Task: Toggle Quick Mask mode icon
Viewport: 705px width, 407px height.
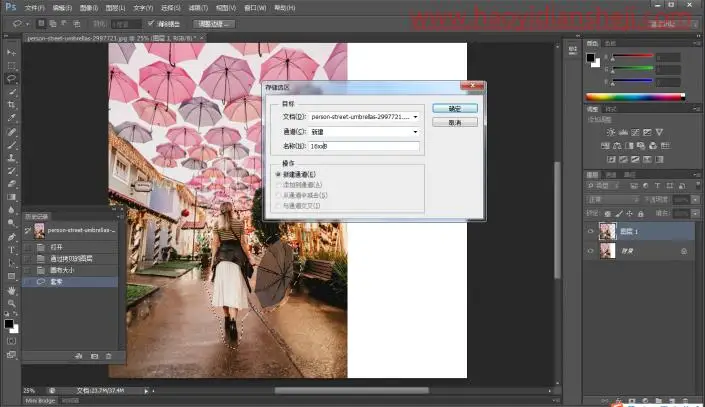Action: (x=11, y=341)
